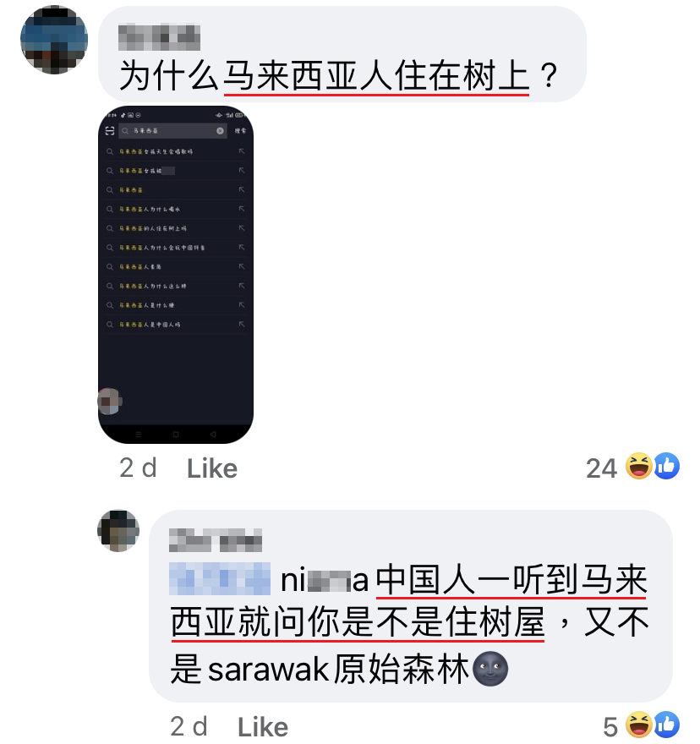
Task: Open the first commenter's profile avatar
Action: click(54, 40)
